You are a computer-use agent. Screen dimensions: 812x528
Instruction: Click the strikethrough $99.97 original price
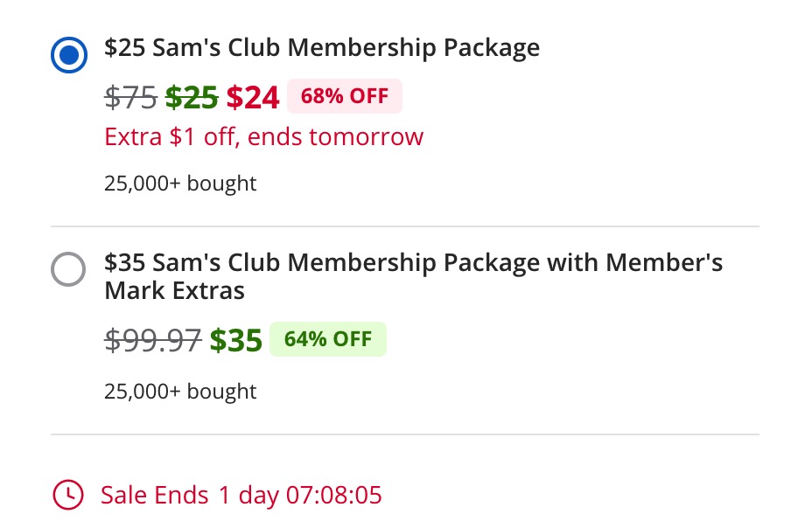coord(152,341)
